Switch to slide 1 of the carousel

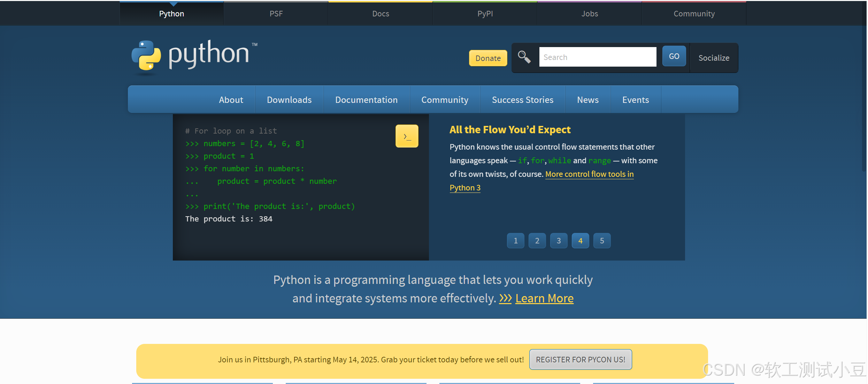pyautogui.click(x=515, y=241)
